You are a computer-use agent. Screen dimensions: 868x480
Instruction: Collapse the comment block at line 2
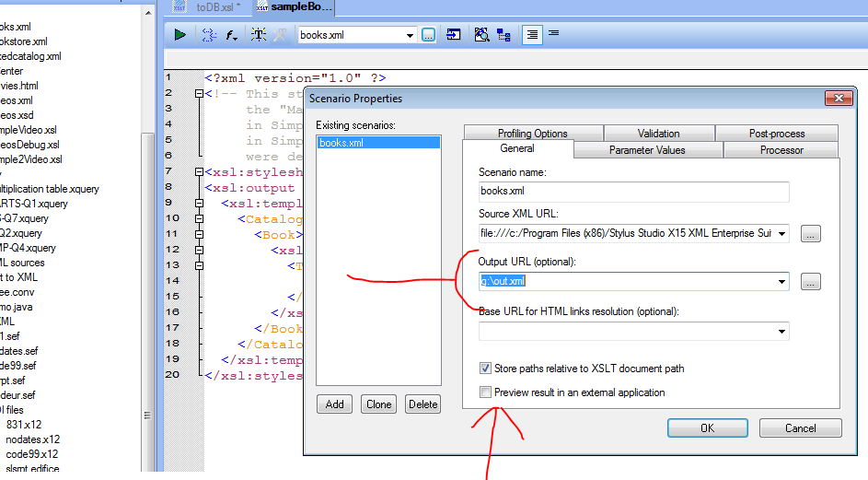pyautogui.click(x=200, y=94)
